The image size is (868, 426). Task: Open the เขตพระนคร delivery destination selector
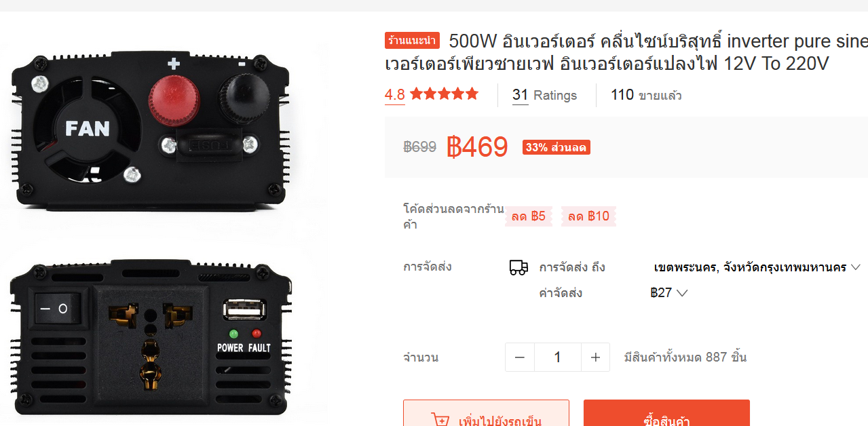pyautogui.click(x=757, y=267)
